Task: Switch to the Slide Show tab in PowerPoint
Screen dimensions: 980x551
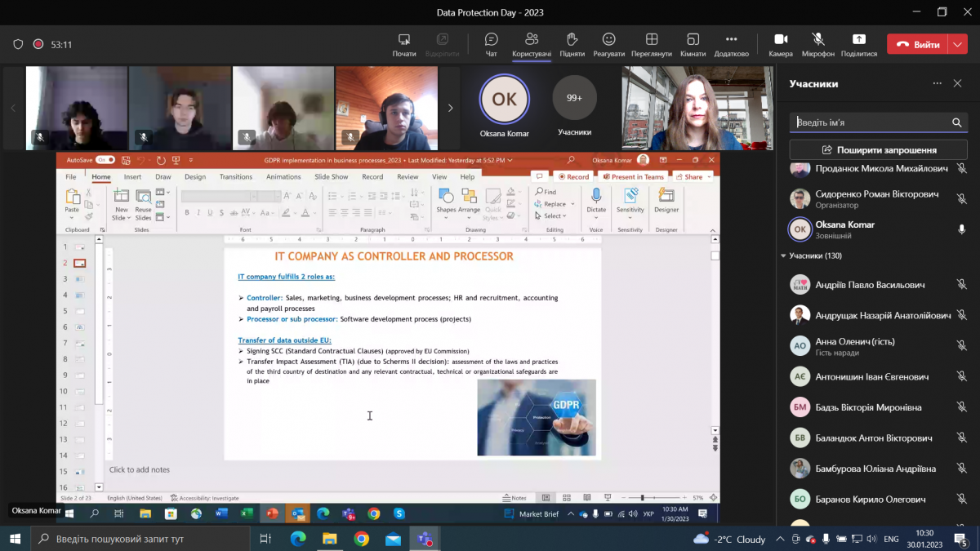Action: (332, 176)
